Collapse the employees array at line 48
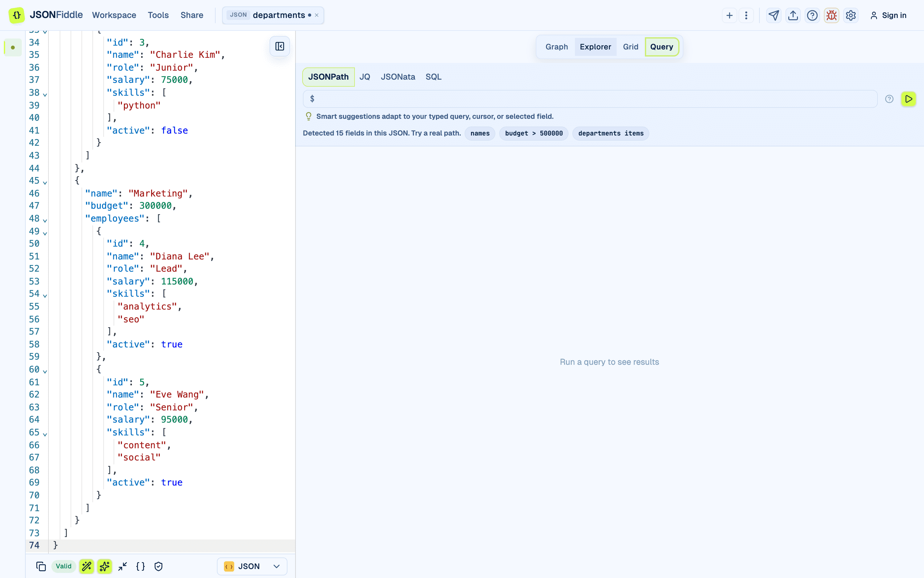 (45, 220)
